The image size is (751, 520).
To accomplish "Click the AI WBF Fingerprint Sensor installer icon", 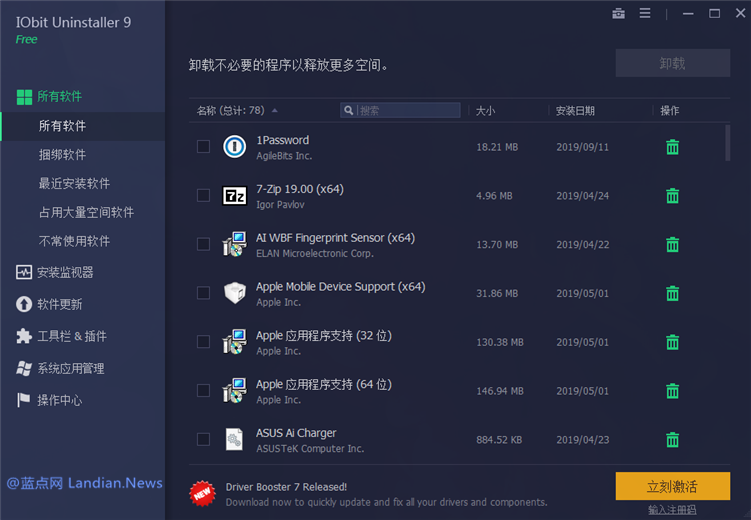I will point(235,244).
